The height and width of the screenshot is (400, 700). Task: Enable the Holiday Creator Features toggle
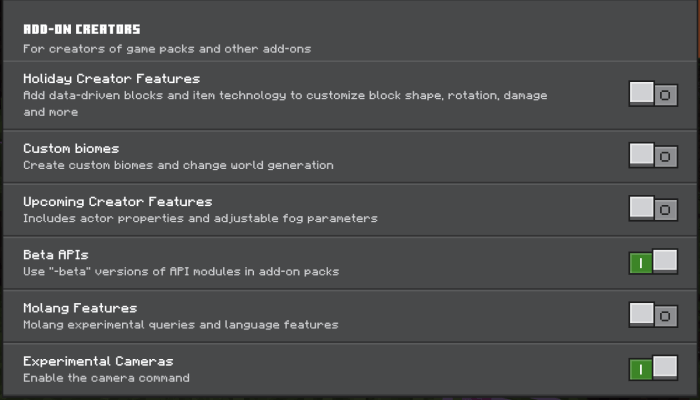[653, 95]
